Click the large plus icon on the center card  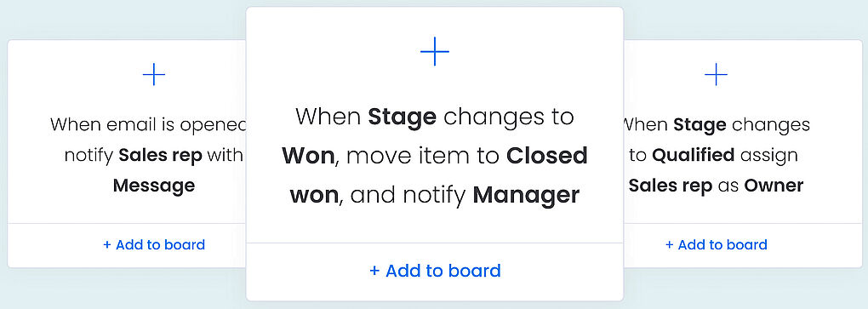[x=435, y=51]
